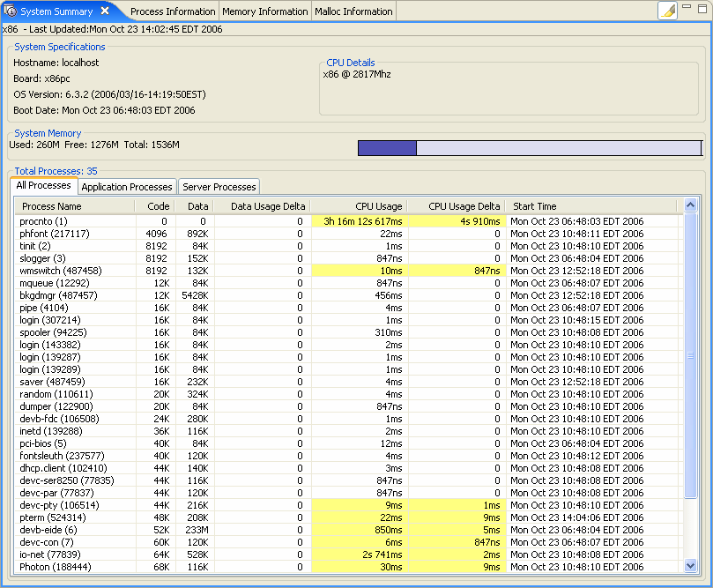Sort processes by Code column

click(x=157, y=206)
